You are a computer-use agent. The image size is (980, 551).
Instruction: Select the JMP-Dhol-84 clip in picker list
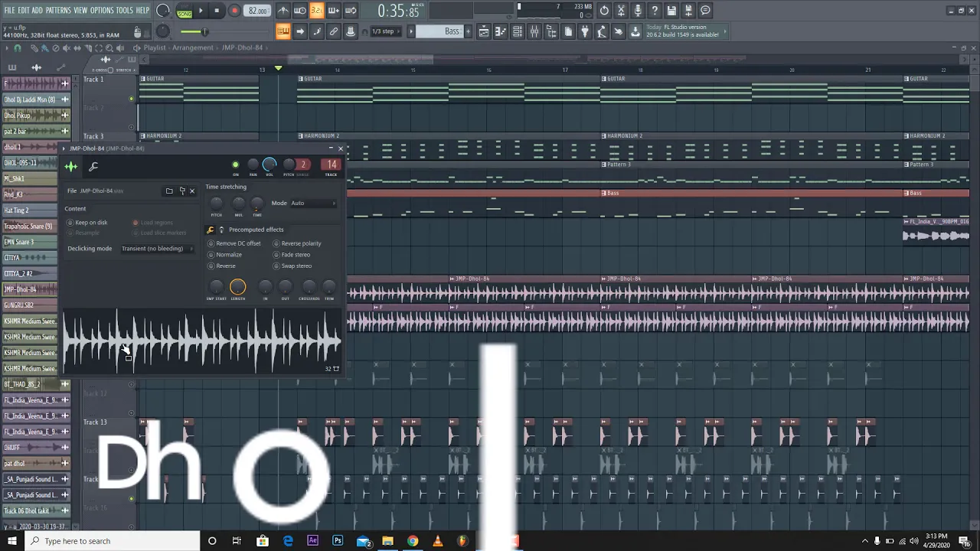click(x=31, y=289)
